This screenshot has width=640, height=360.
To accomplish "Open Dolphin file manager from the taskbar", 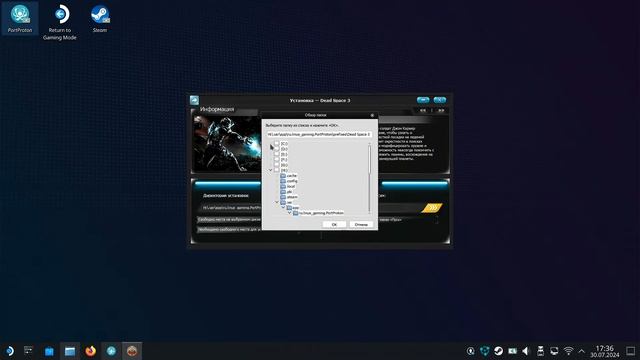I will tap(70, 351).
